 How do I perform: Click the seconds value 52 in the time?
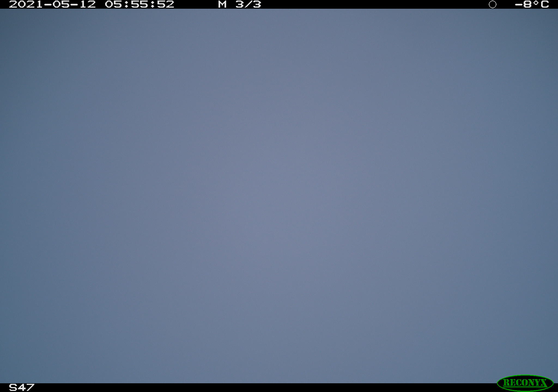tap(166, 4)
